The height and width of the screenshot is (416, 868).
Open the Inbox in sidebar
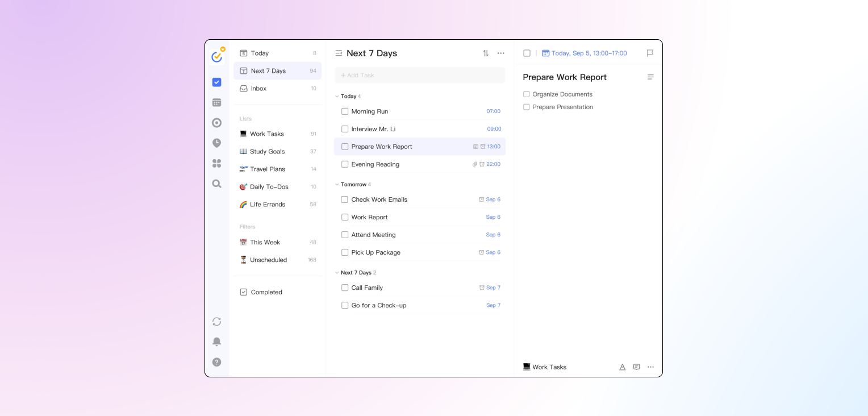coord(258,89)
